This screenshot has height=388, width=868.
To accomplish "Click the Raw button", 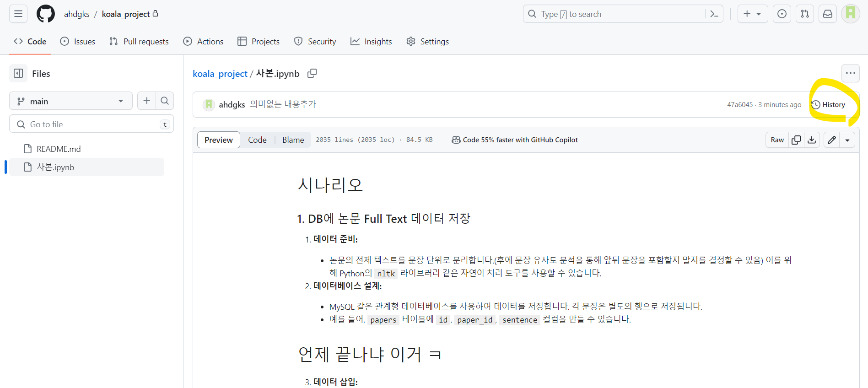I will (x=777, y=140).
